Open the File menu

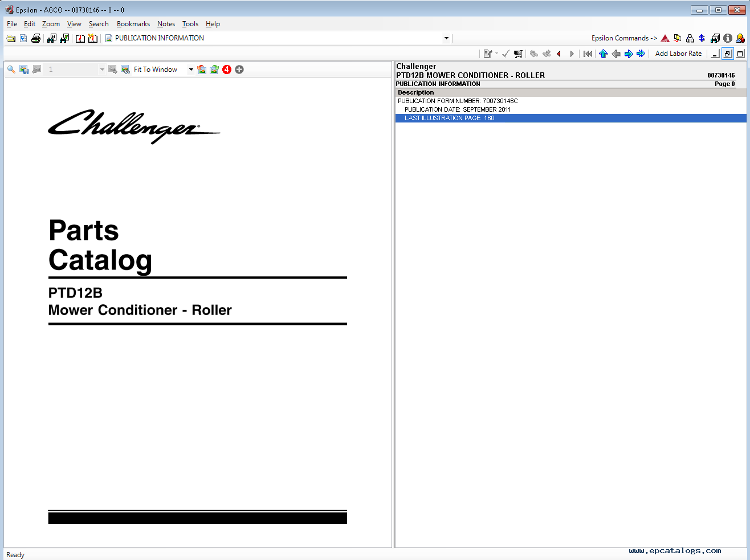coord(12,24)
